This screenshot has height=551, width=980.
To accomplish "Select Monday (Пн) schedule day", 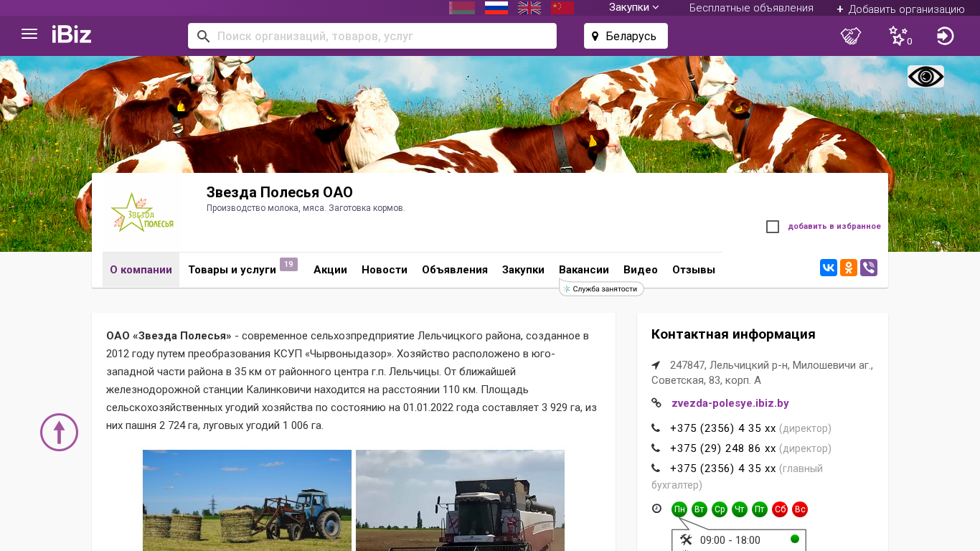I will pyautogui.click(x=679, y=509).
